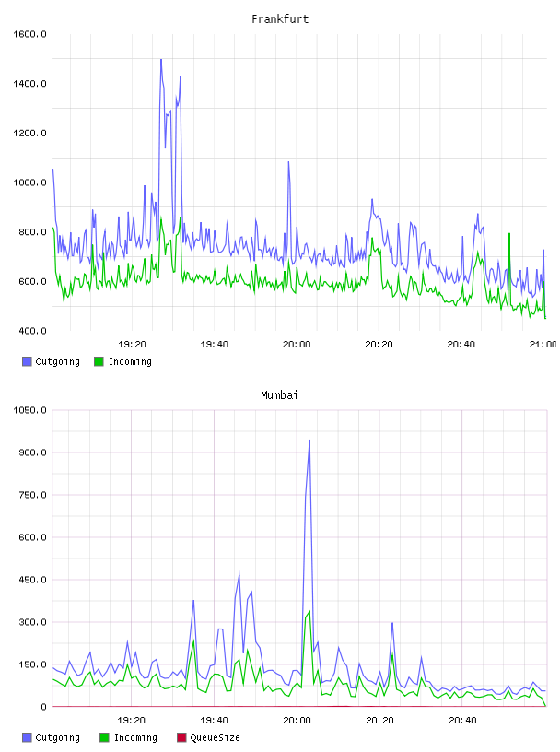
Task: Click the tallest Outgoing spike in Frankfurt chart
Action: (161, 60)
